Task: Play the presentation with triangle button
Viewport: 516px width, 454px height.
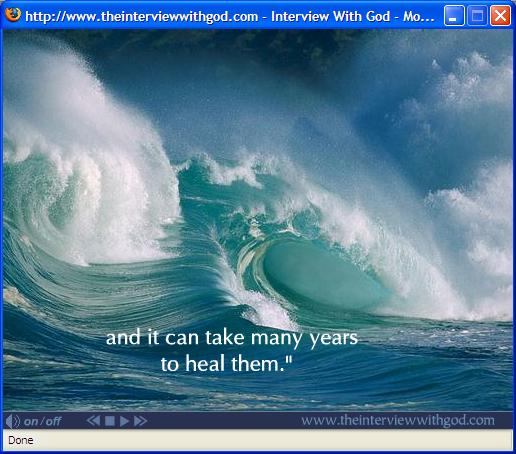Action: (124, 421)
